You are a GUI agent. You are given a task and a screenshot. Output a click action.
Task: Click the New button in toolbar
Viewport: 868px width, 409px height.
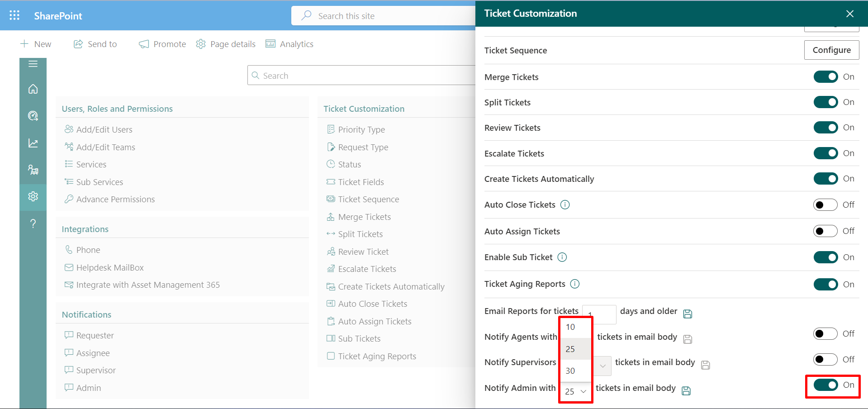click(36, 44)
